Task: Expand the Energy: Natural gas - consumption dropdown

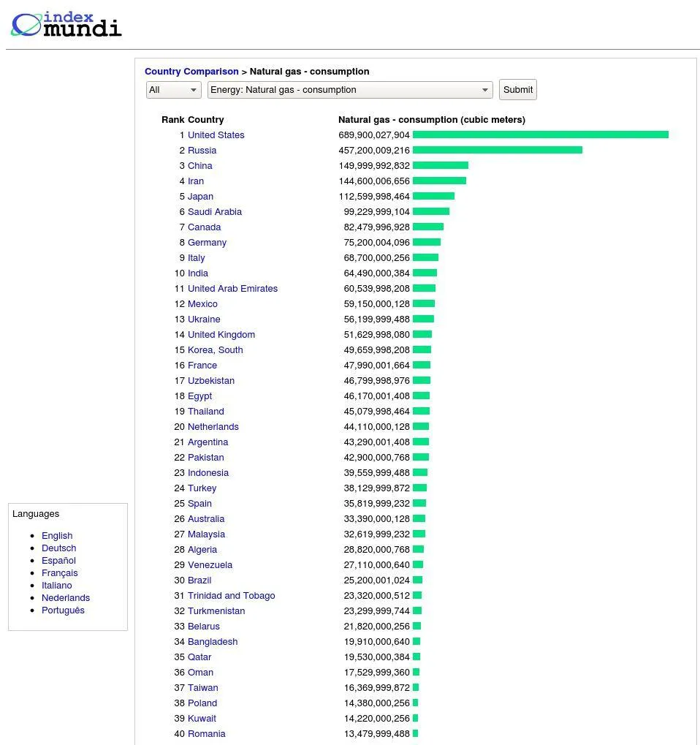Action: [x=350, y=90]
